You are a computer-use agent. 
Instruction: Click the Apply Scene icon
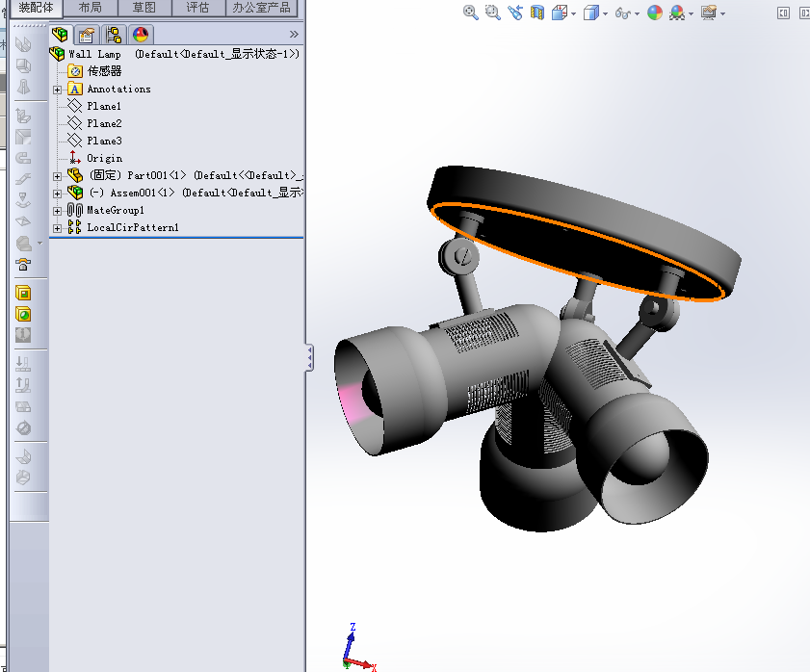677,13
